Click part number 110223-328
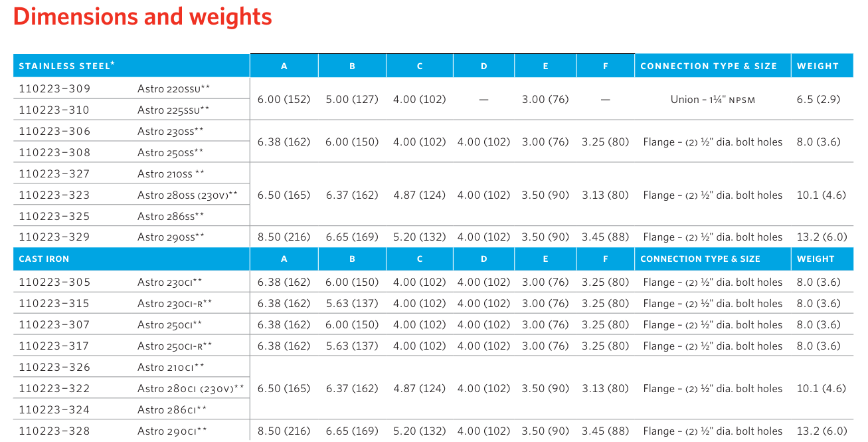This screenshot has height=442, width=868. coord(54,431)
